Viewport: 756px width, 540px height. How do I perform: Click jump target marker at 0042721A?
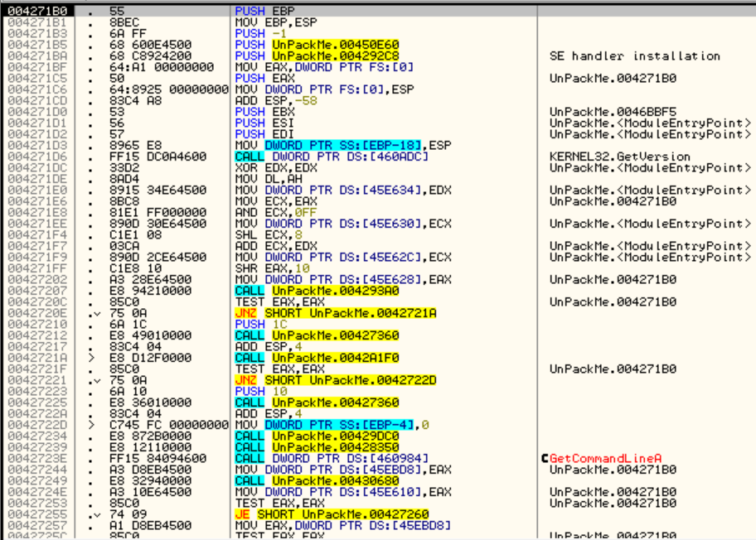[92, 358]
